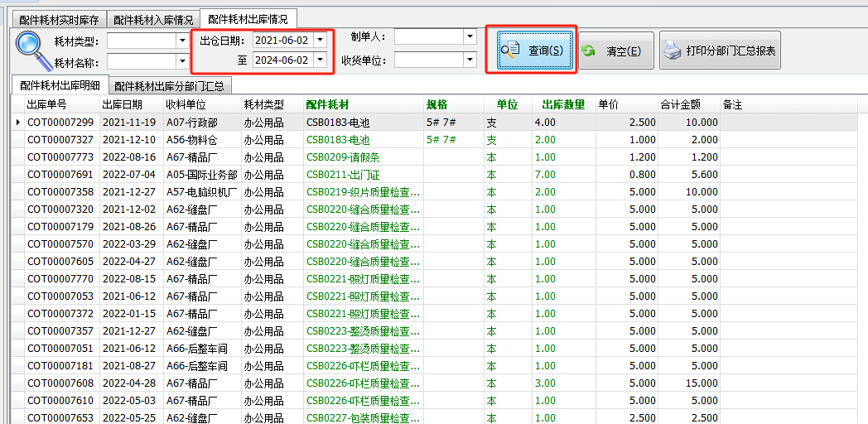Click the 合计金额 column header
The width and height of the screenshot is (868, 424).
coord(688,104)
